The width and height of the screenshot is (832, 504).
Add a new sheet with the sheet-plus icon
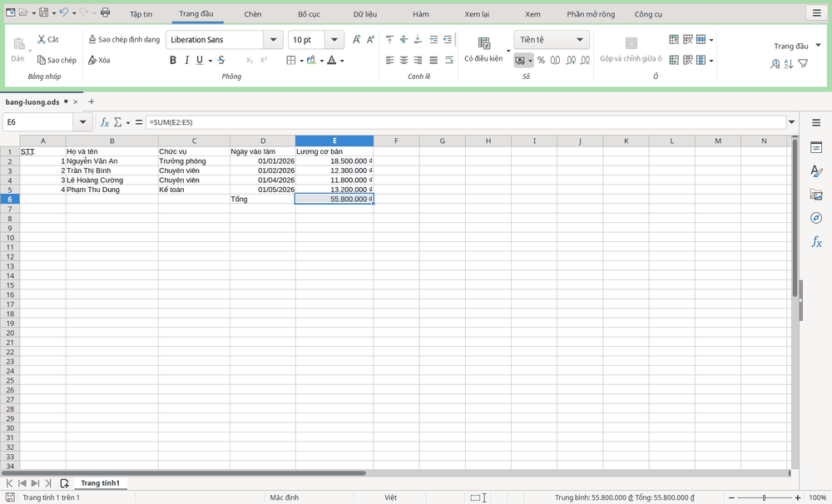[x=64, y=483]
